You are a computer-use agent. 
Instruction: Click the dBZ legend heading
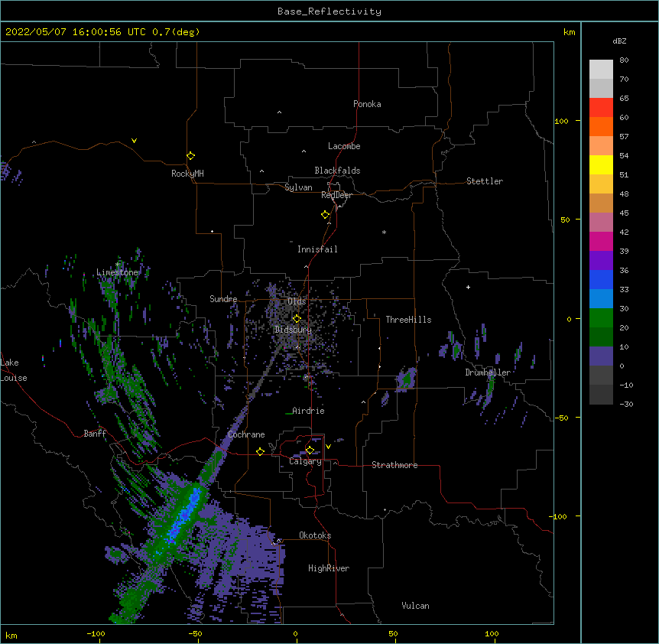619,41
